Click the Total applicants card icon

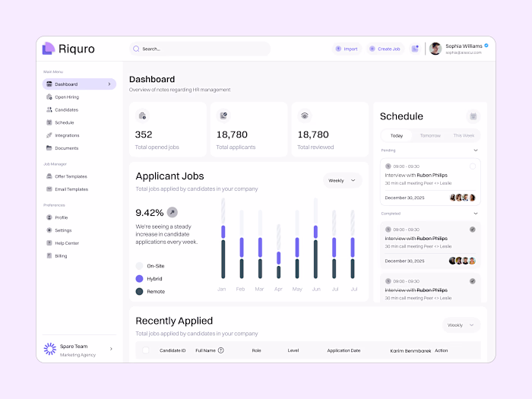[223, 116]
